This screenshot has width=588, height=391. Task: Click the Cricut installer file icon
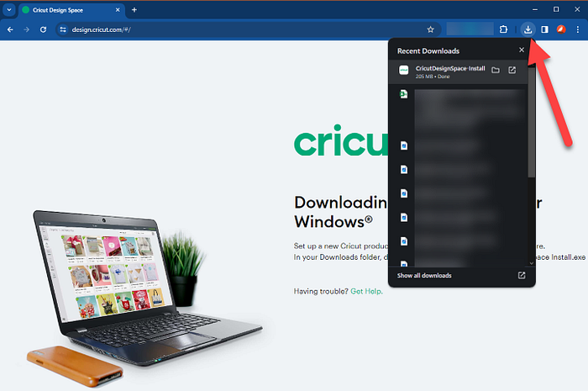pyautogui.click(x=403, y=70)
